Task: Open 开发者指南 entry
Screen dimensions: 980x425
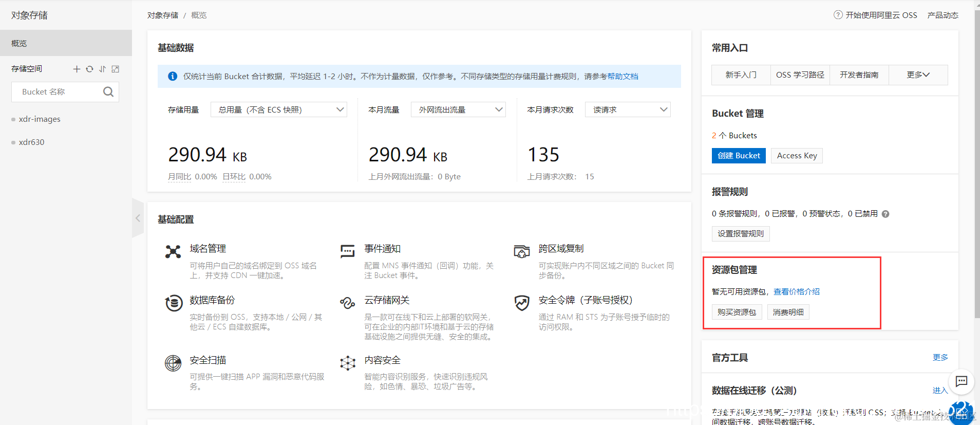Action: 859,75
